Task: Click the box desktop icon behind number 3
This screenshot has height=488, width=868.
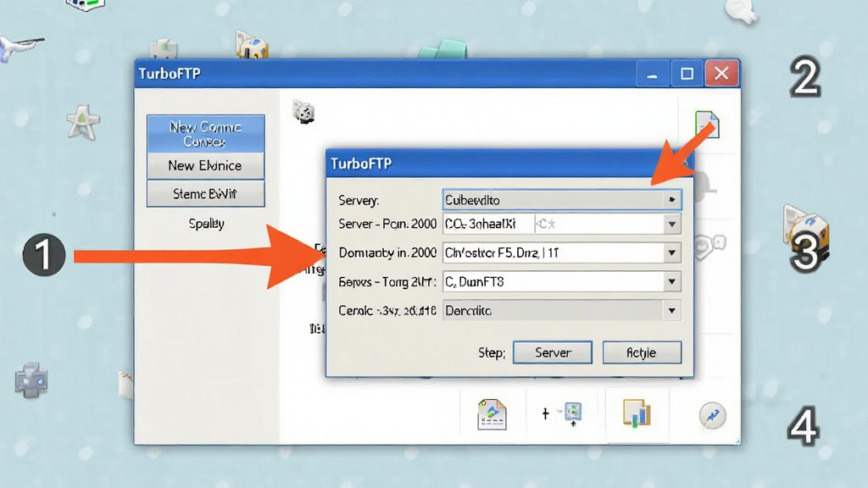Action: [806, 234]
